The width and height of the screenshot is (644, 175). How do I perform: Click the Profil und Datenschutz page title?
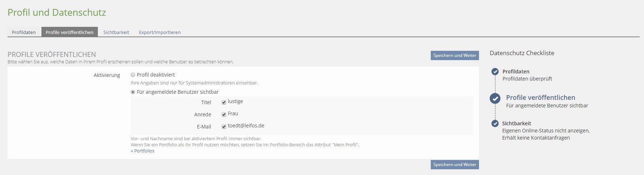pyautogui.click(x=57, y=13)
